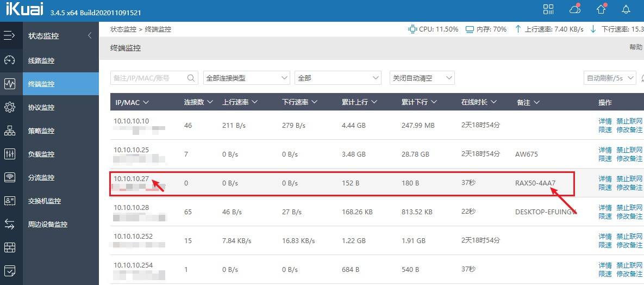Open the cloud icon in header
Screen dimensions: 644x285
[x=575, y=9]
